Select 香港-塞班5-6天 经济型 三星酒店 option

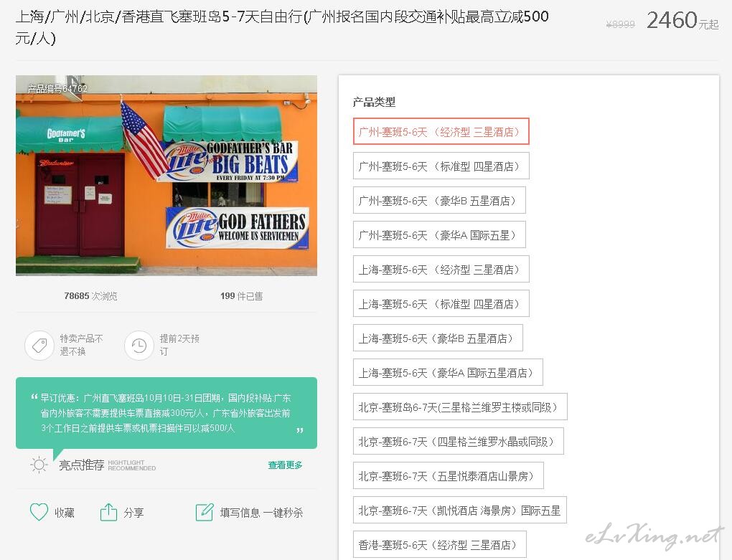tap(440, 545)
